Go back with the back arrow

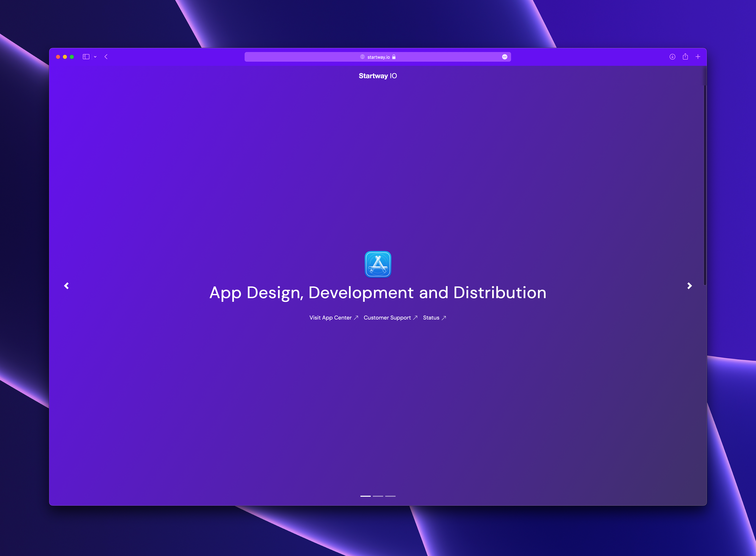pos(106,57)
